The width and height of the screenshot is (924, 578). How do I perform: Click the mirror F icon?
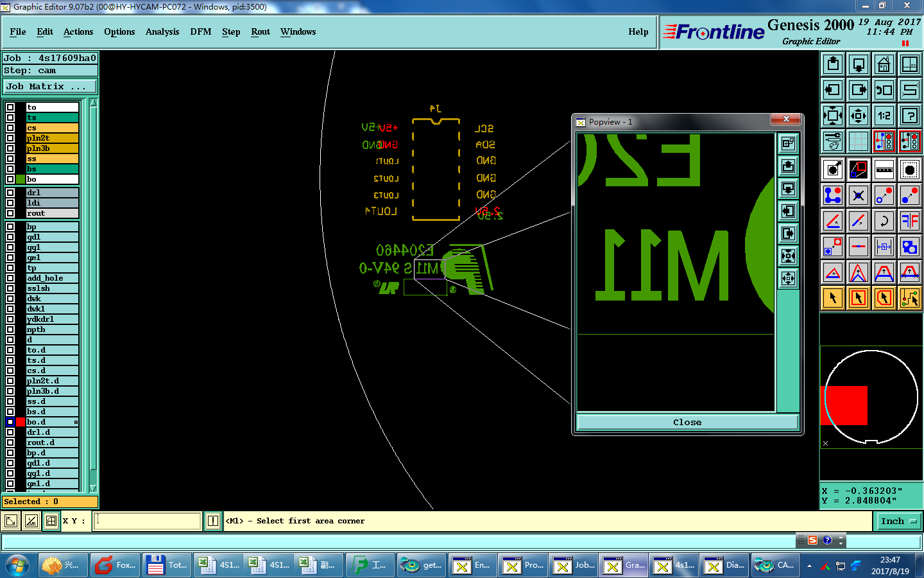click(x=910, y=221)
